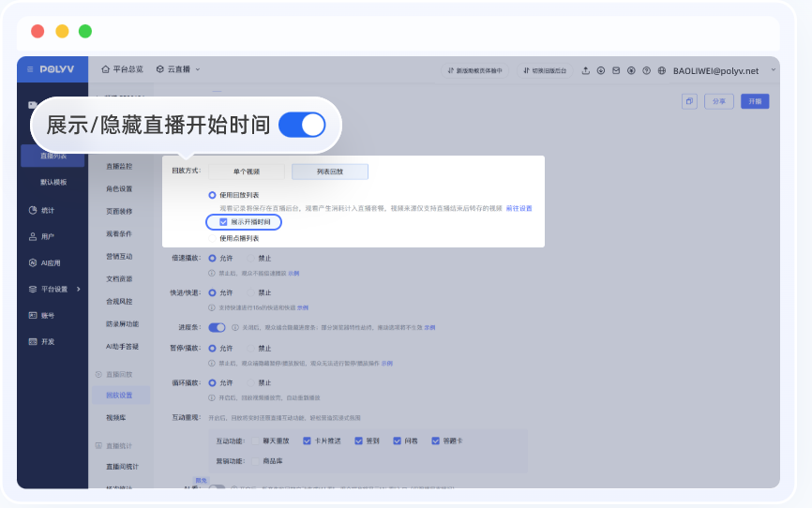
Task: Expand 平台设置 submenu arrow
Action: pyautogui.click(x=79, y=289)
